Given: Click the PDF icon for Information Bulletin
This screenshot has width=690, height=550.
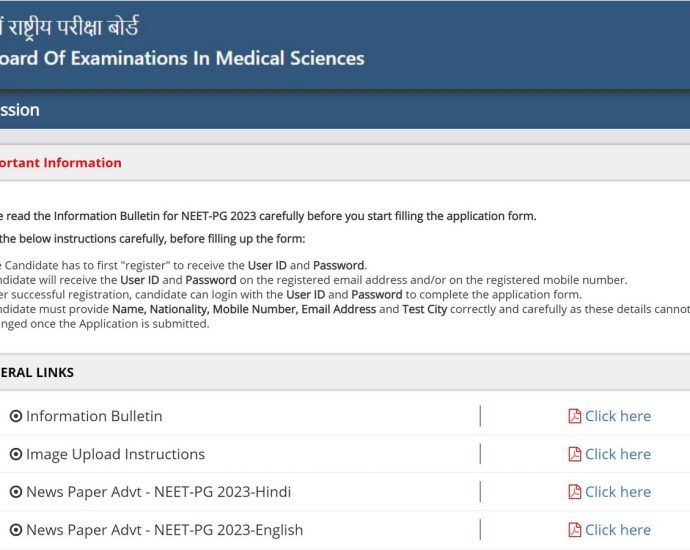Looking at the screenshot, I should 574,416.
